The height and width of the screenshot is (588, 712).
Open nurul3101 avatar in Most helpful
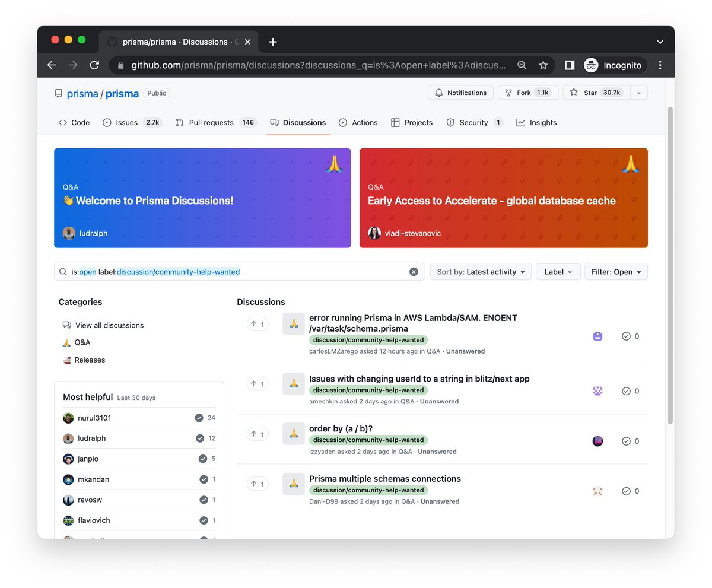point(68,418)
